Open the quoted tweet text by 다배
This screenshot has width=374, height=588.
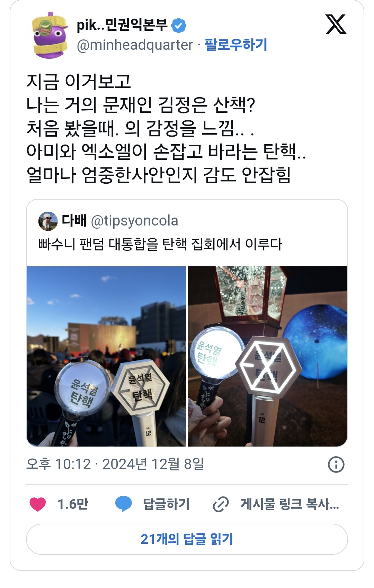(x=160, y=244)
